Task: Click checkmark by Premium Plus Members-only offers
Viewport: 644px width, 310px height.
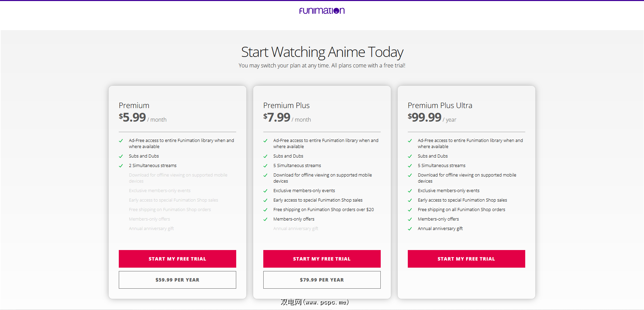Action: pyautogui.click(x=265, y=219)
